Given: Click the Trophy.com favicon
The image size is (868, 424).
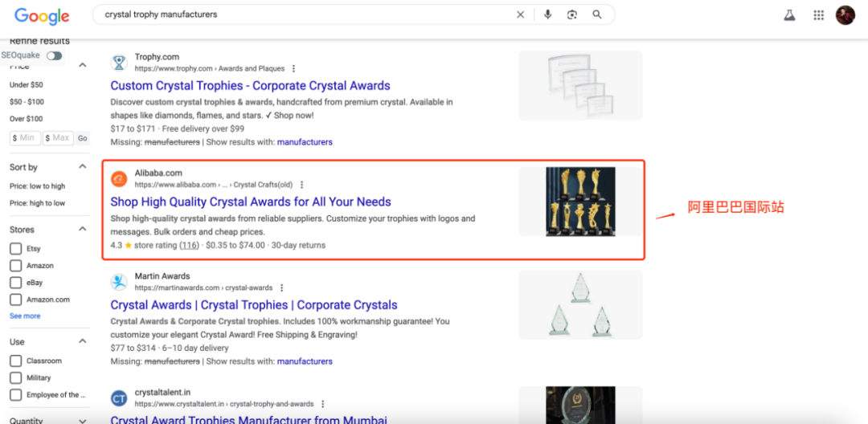Looking at the screenshot, I should coord(118,63).
